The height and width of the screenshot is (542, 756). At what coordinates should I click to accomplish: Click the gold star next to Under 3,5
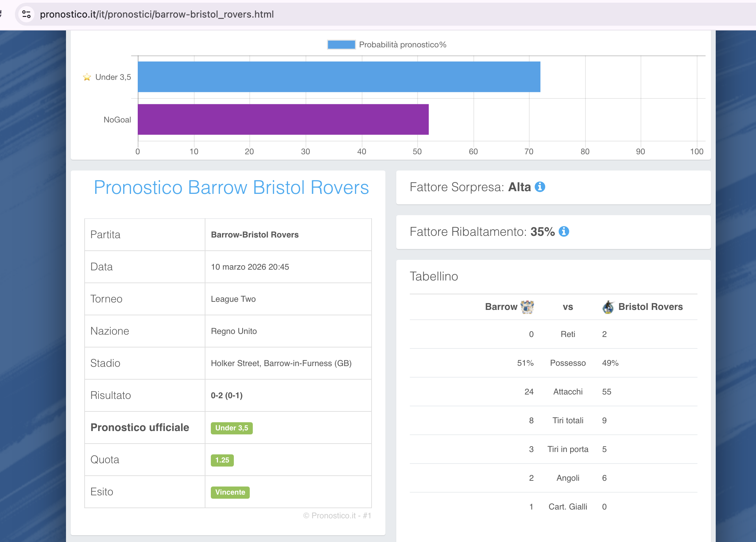87,77
